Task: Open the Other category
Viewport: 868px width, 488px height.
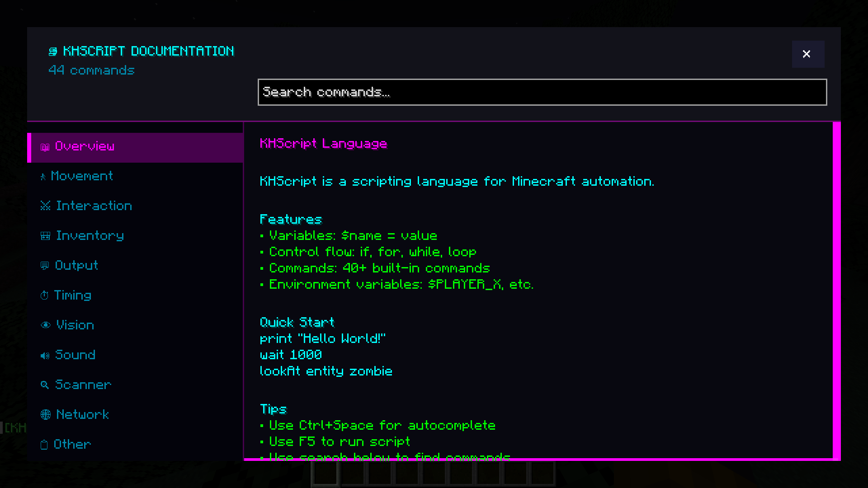Action: [135, 445]
